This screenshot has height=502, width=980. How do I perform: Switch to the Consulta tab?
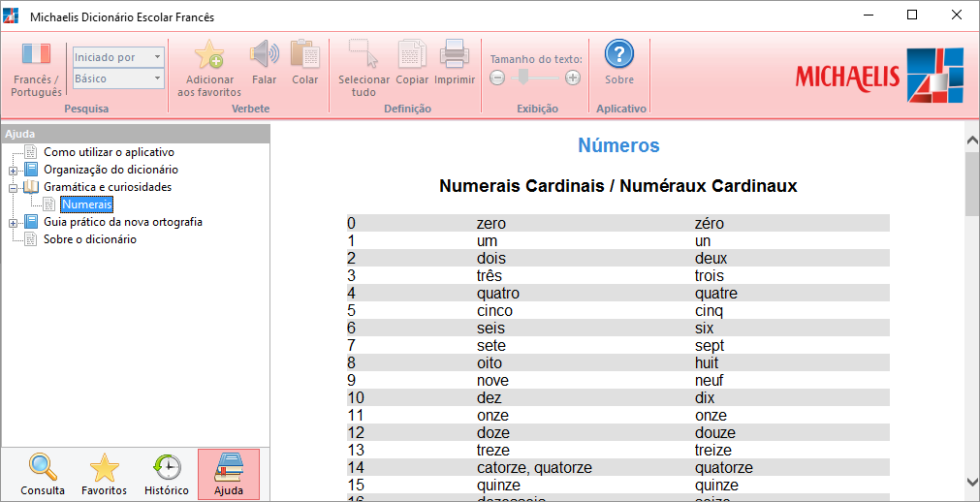click(43, 475)
